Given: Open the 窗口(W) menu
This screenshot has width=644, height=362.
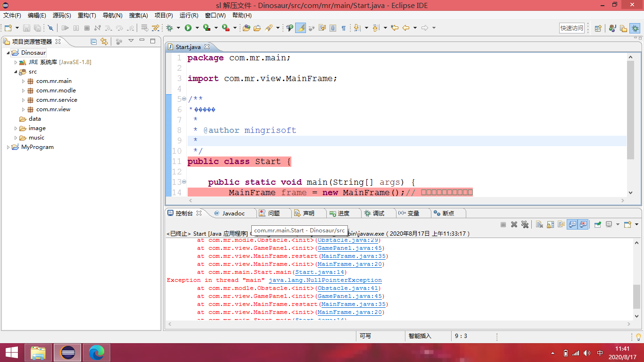Looking at the screenshot, I should coord(215,15).
